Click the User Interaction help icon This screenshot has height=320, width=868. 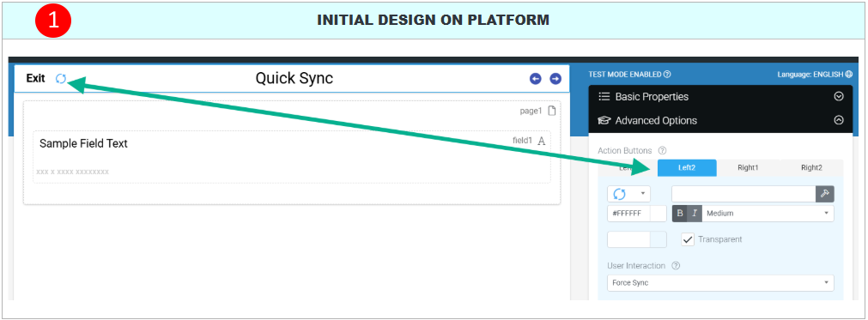676,266
